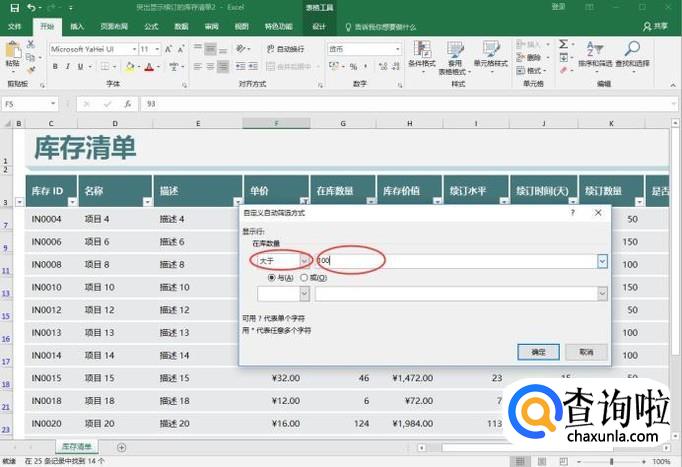This screenshot has height=467, width=682.
Task: Expand the first value dropdown arrow in dialog
Action: 602,261
